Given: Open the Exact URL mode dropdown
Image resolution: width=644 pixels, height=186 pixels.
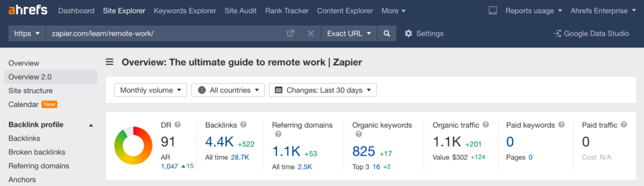Looking at the screenshot, I should (349, 33).
